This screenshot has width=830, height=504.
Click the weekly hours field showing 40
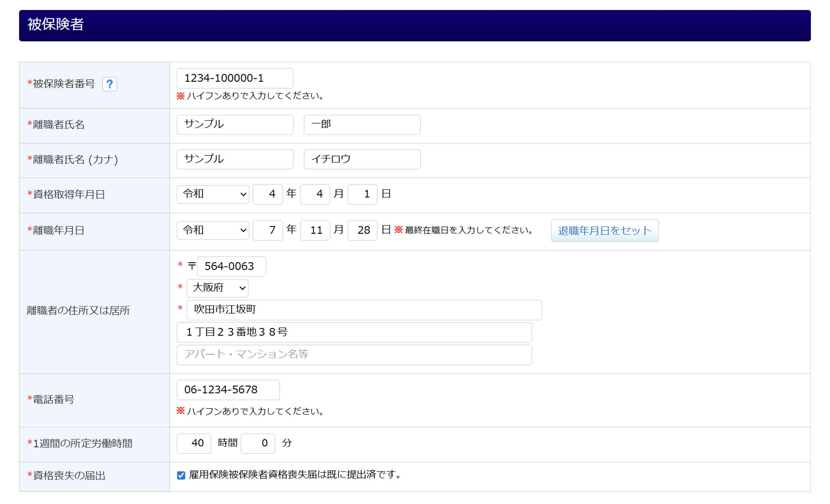click(194, 443)
